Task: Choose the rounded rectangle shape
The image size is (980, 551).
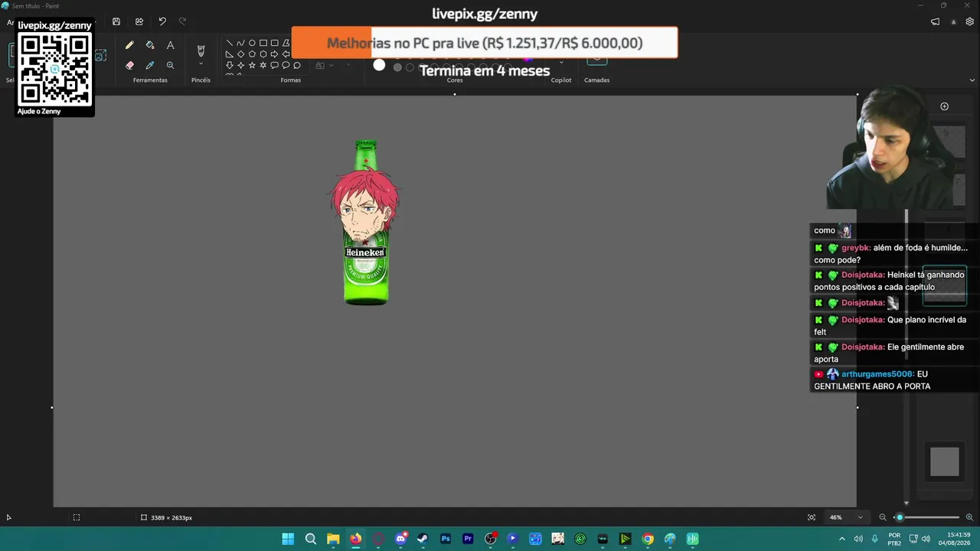Action: coord(274,43)
